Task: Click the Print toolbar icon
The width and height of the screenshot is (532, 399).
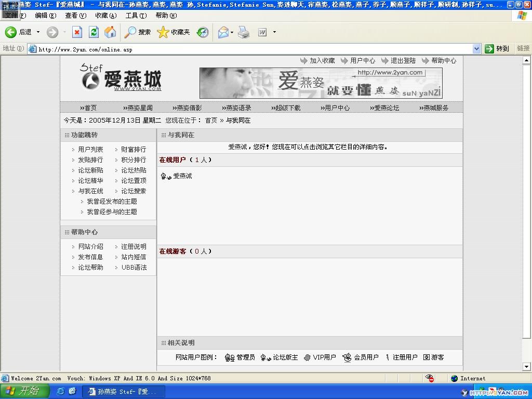Action: coord(244,32)
